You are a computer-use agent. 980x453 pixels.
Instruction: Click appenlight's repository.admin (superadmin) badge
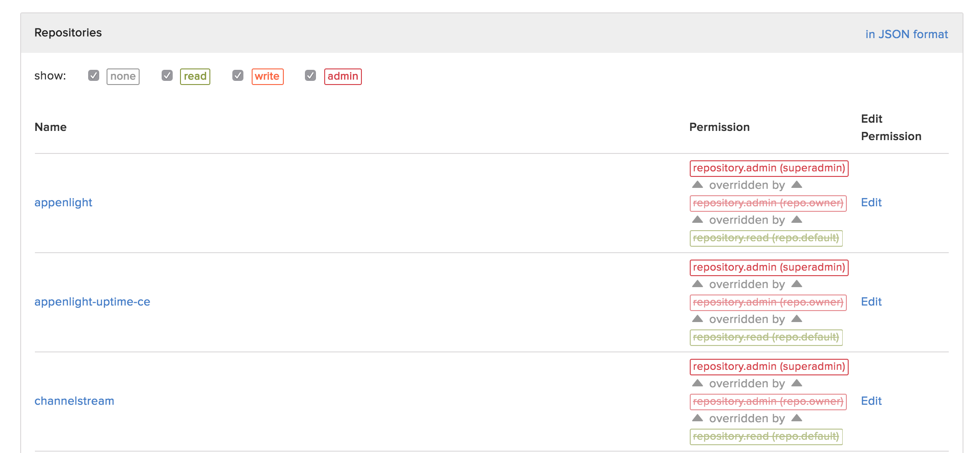(769, 168)
